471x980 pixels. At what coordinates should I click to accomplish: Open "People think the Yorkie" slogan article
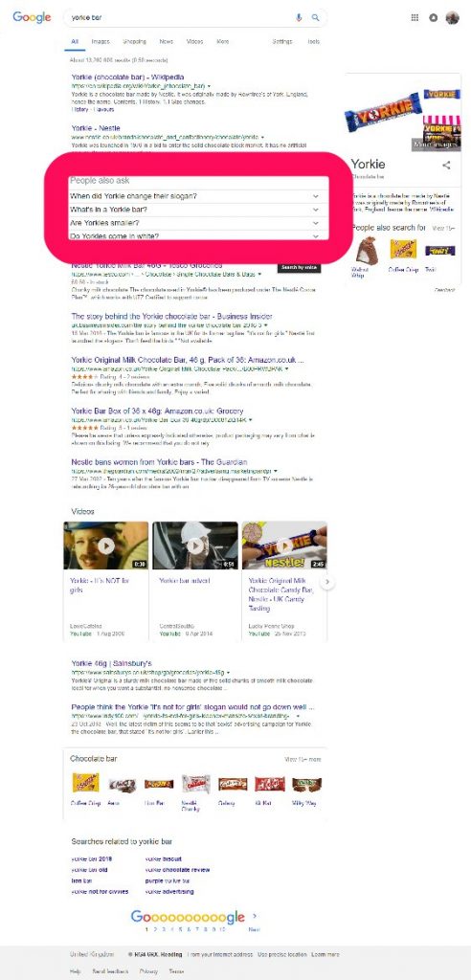(192, 707)
